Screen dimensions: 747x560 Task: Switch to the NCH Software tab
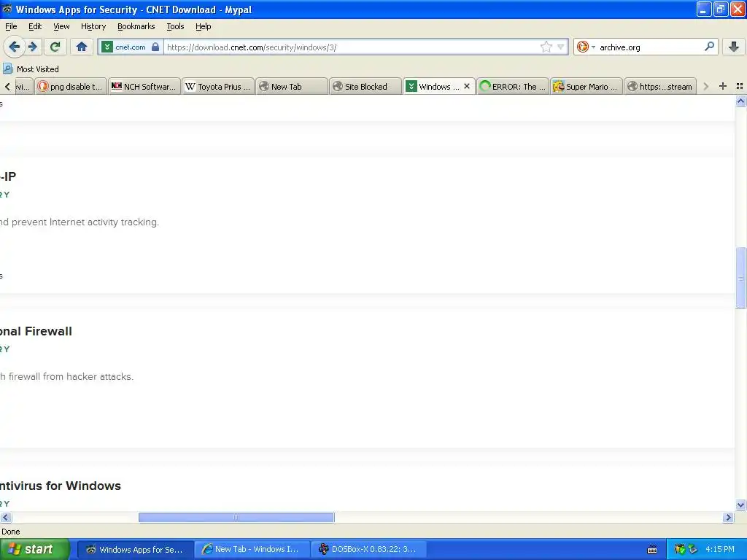pyautogui.click(x=144, y=86)
